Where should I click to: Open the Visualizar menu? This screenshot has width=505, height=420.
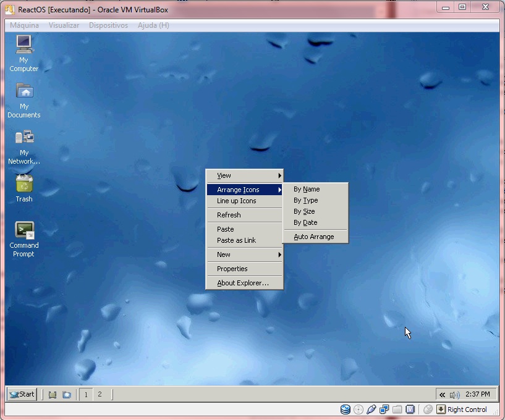point(64,25)
